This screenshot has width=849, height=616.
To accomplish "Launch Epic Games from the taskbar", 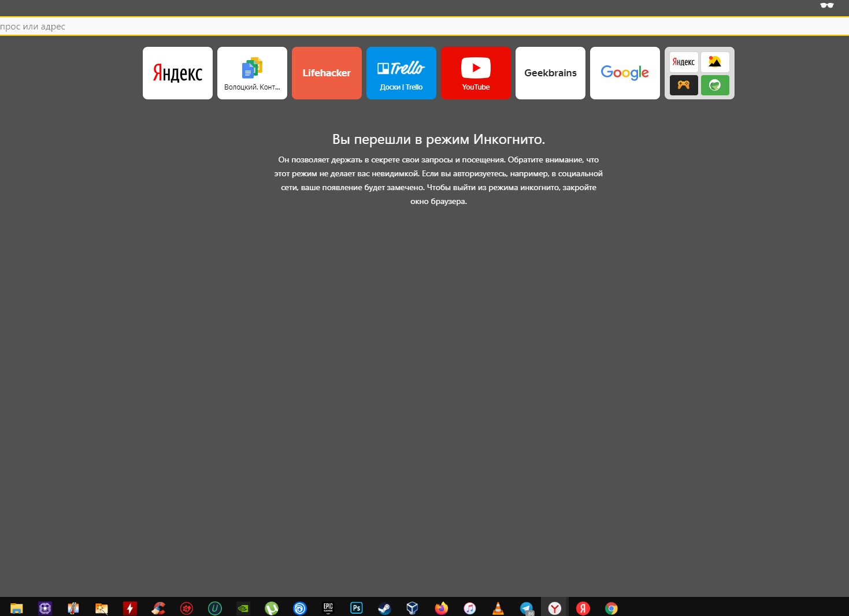I will point(328,608).
